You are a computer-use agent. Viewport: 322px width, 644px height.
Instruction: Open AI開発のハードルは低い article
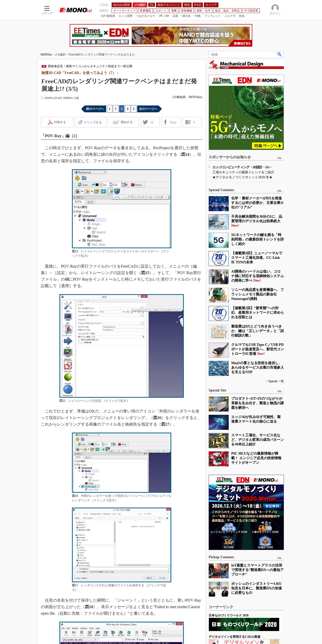[257, 276]
